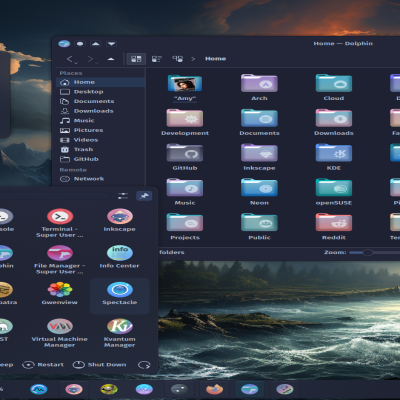Open the KDE folder
The image size is (400, 400).
click(334, 158)
